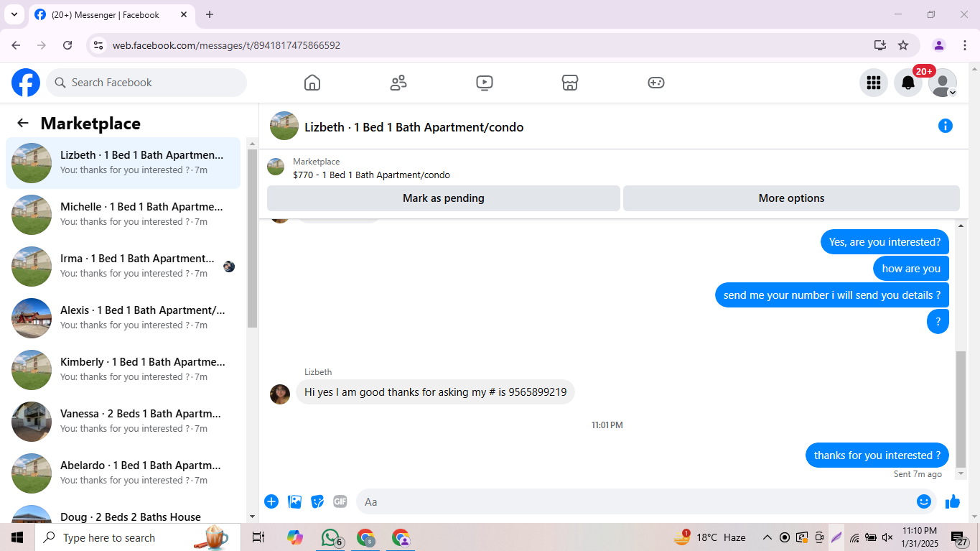Select the Messenger | Facebook tab

coord(111,14)
